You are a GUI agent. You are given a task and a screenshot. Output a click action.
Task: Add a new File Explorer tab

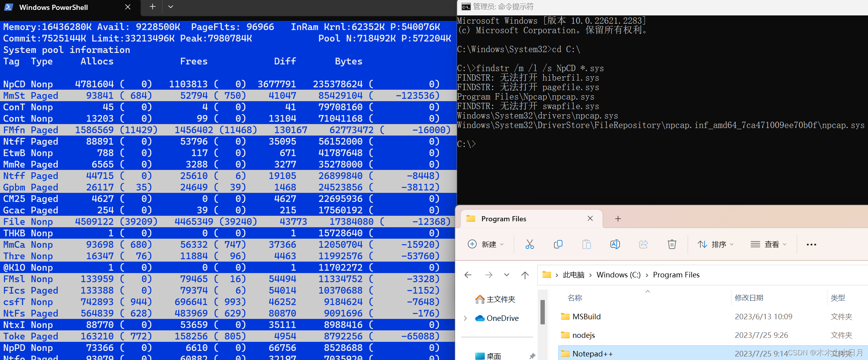pyautogui.click(x=618, y=219)
